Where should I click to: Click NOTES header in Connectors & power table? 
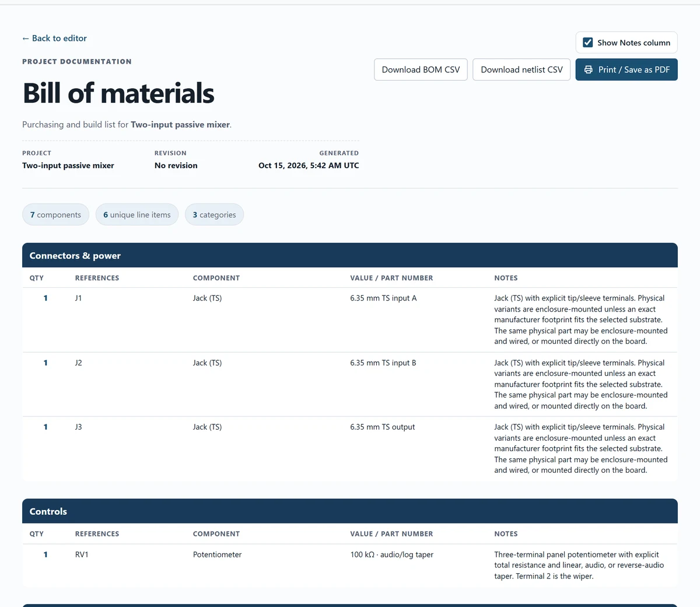coord(506,278)
